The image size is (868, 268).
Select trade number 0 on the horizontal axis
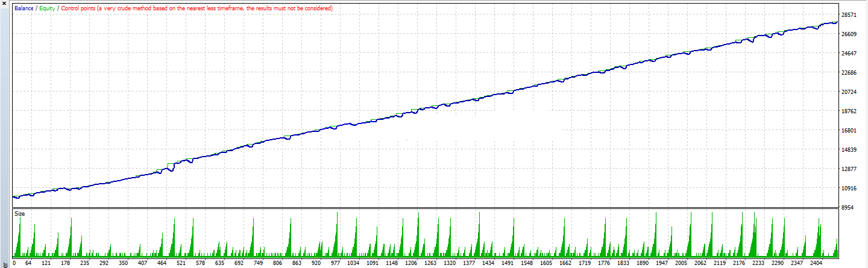coord(14,263)
